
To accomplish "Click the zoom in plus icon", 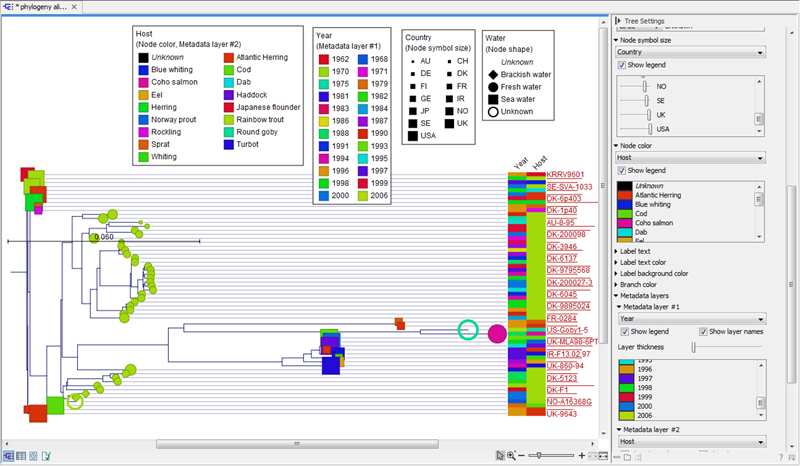I will [x=581, y=456].
